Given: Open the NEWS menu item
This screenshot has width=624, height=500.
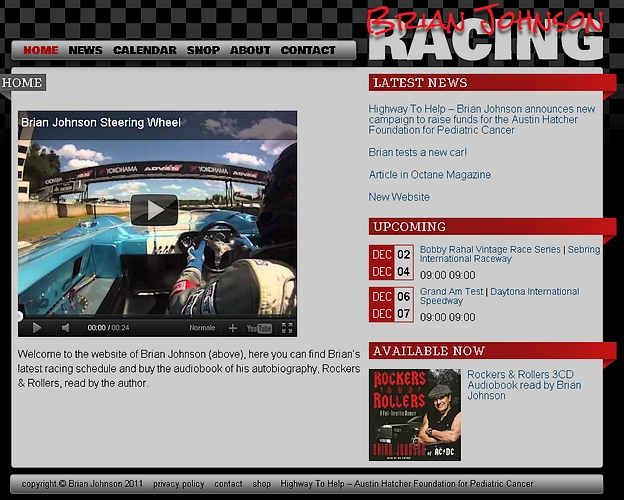Looking at the screenshot, I should click(x=85, y=50).
